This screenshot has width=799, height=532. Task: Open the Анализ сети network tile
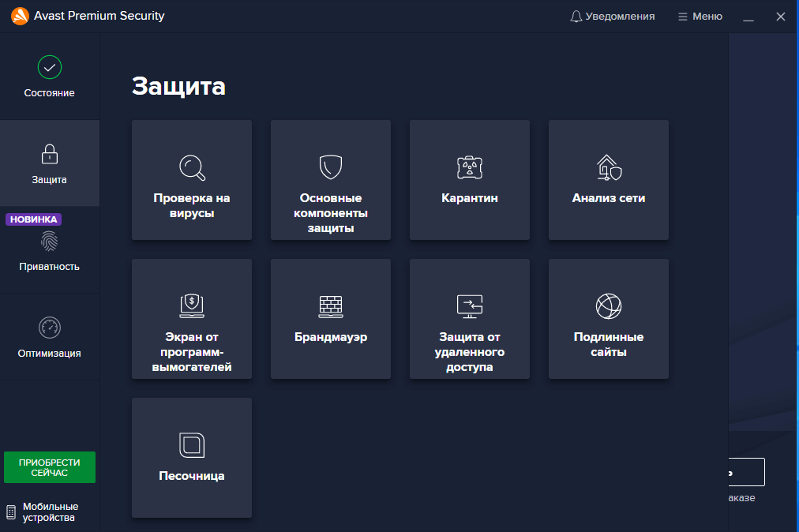point(609,180)
